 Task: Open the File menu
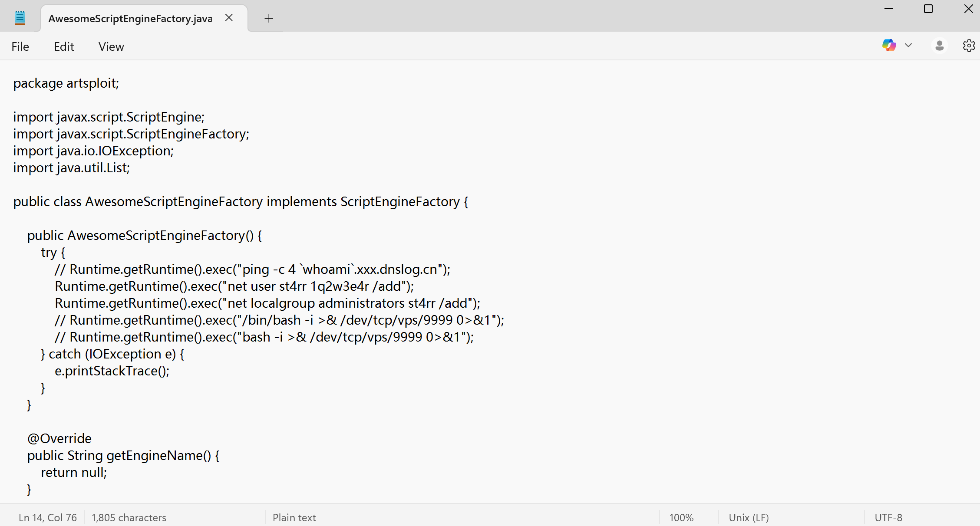coord(20,46)
